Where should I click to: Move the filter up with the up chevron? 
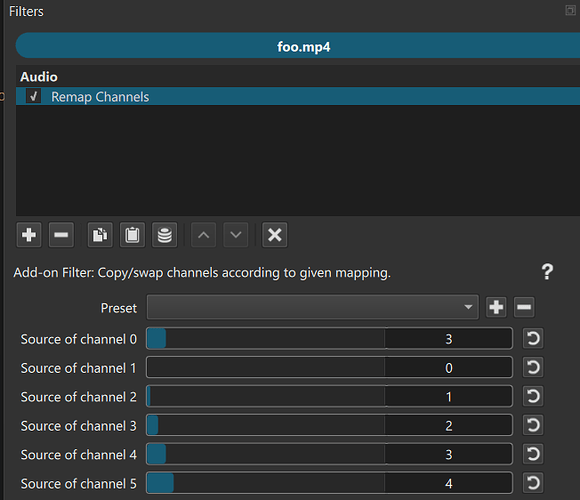coord(203,235)
